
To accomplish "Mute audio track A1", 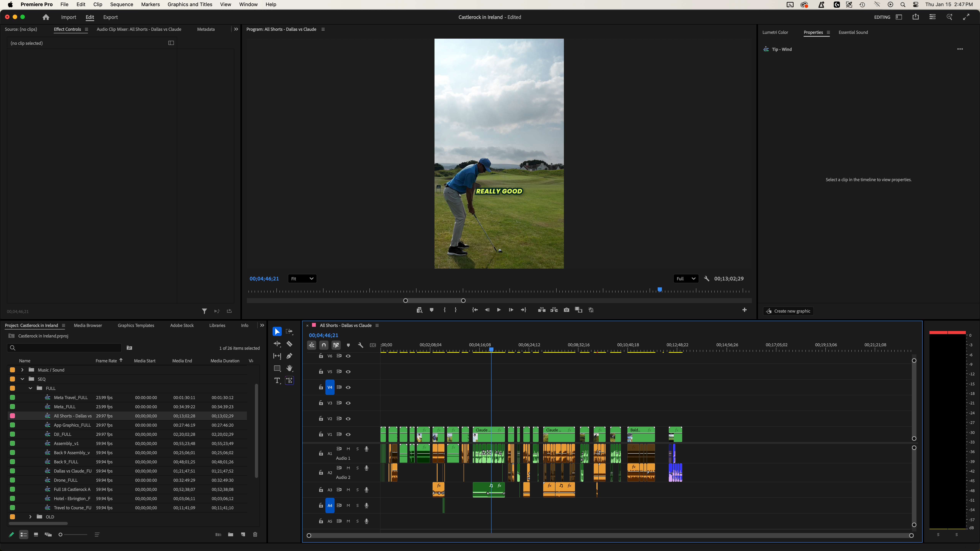I will click(348, 449).
